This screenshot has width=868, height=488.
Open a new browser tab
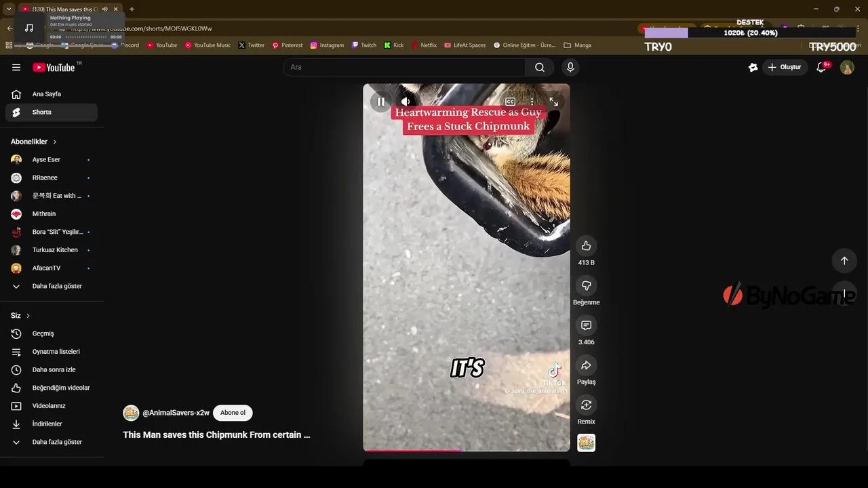coord(132,9)
